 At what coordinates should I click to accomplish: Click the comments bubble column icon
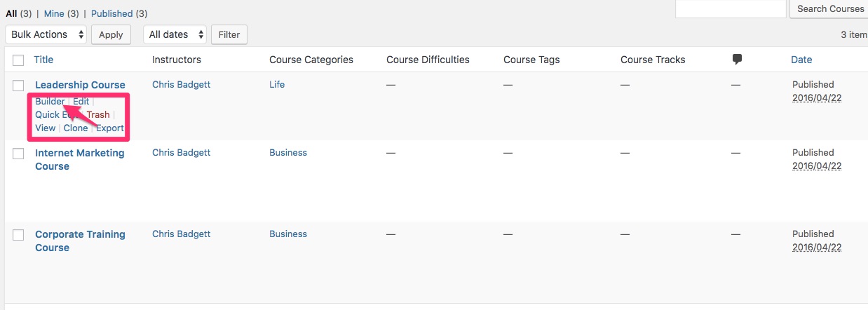click(x=736, y=60)
